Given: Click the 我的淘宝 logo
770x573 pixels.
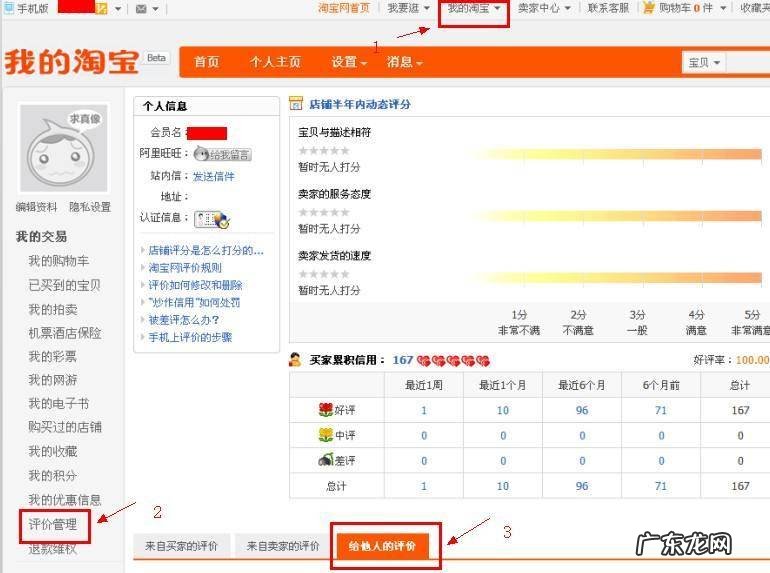Looking at the screenshot, I should (x=71, y=62).
